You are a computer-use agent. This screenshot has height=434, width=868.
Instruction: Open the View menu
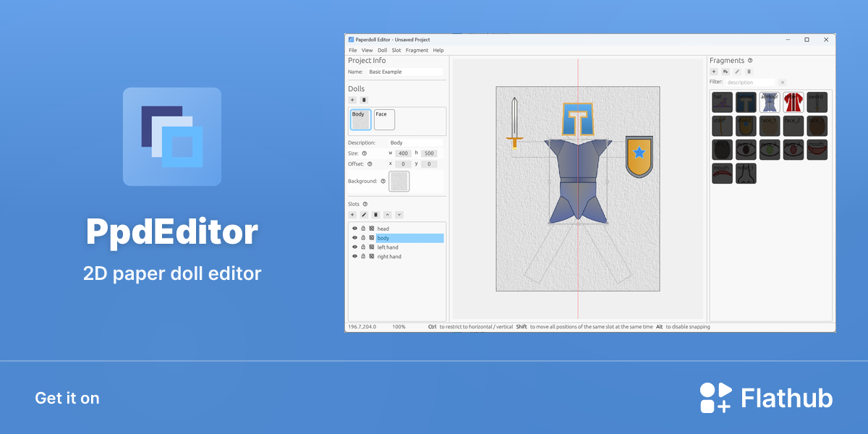367,51
